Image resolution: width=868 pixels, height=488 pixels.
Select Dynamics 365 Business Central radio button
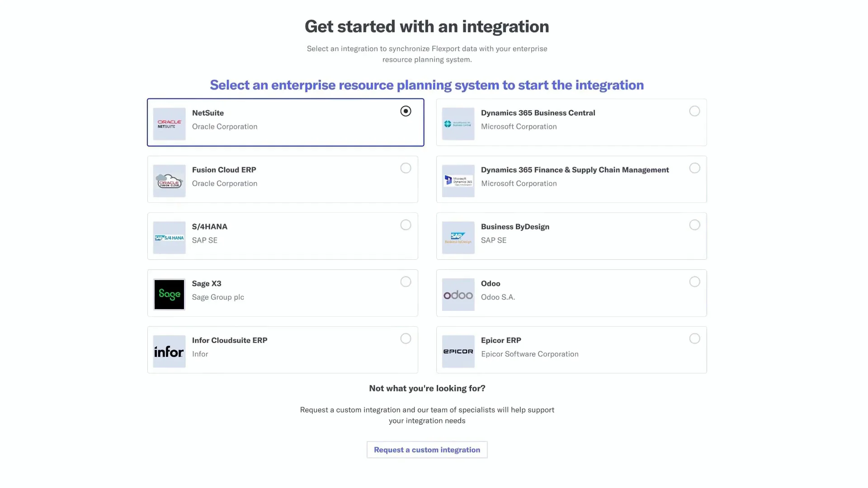pos(694,111)
